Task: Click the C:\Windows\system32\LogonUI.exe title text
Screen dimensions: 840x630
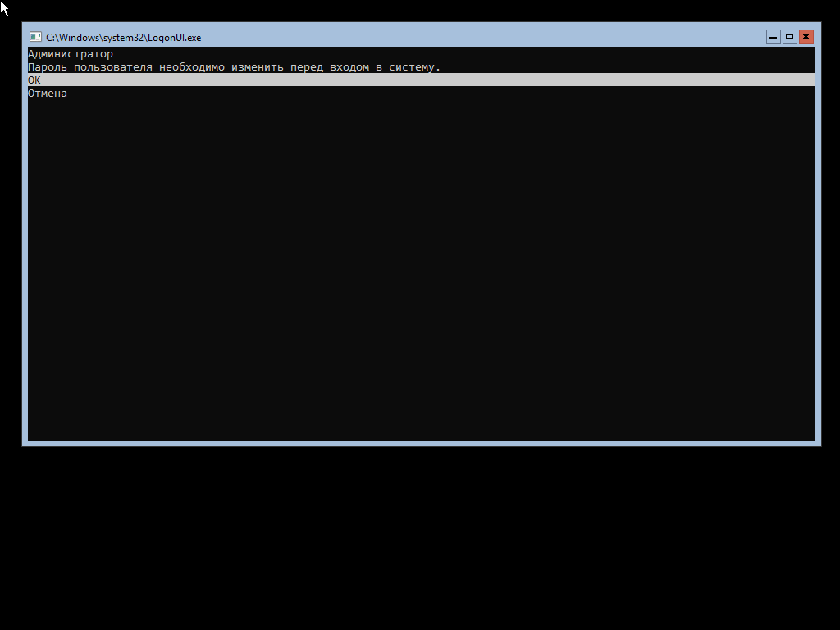Action: point(124,38)
